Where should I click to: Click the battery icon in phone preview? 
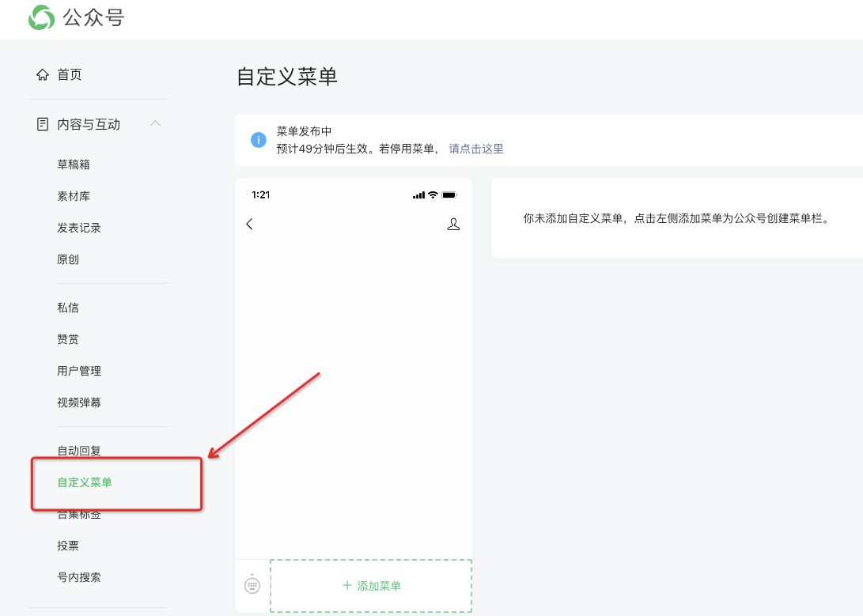pos(449,195)
